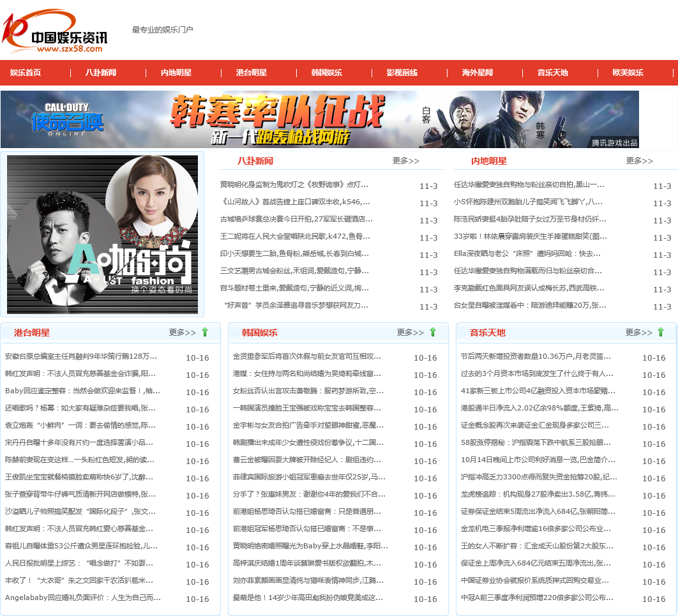
Task: Open 中冠A前三季度净利润预增 article
Action: pos(537,598)
